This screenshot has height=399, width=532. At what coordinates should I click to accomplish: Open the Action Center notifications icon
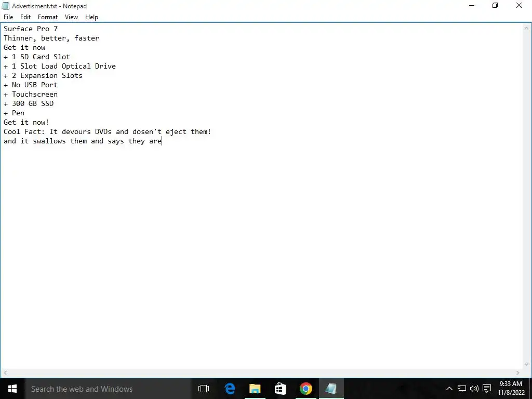pos(487,389)
